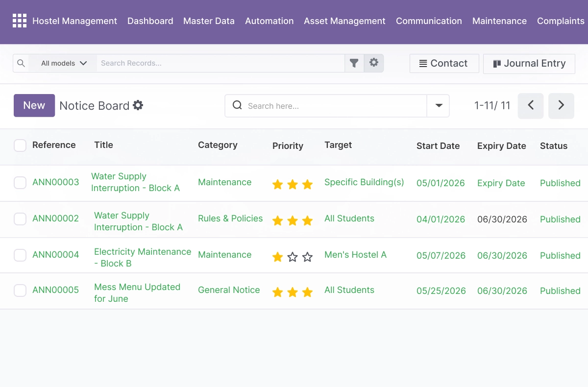The width and height of the screenshot is (588, 387).
Task: Click Published status of ANN00005
Action: click(x=560, y=291)
